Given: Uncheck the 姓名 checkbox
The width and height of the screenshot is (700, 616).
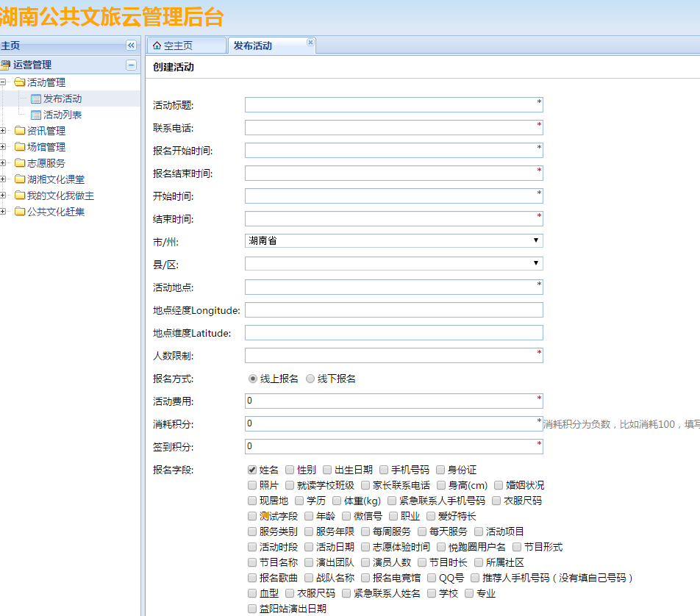Looking at the screenshot, I should (252, 470).
